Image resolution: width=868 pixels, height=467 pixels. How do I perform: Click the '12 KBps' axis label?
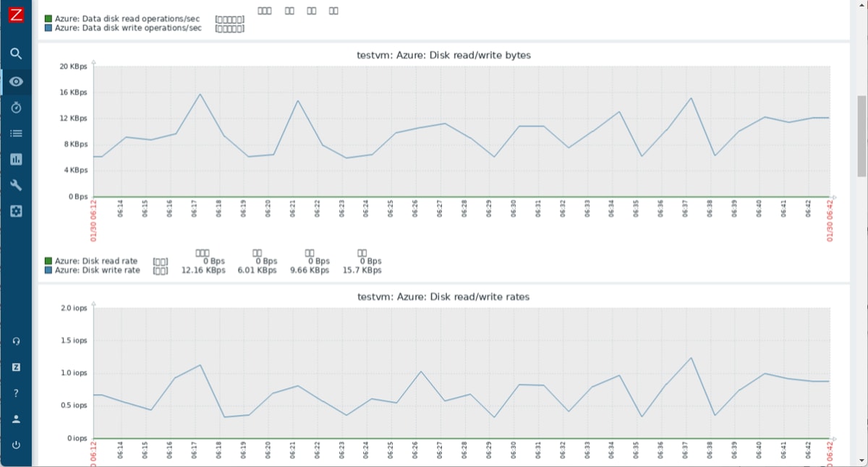[x=73, y=119]
